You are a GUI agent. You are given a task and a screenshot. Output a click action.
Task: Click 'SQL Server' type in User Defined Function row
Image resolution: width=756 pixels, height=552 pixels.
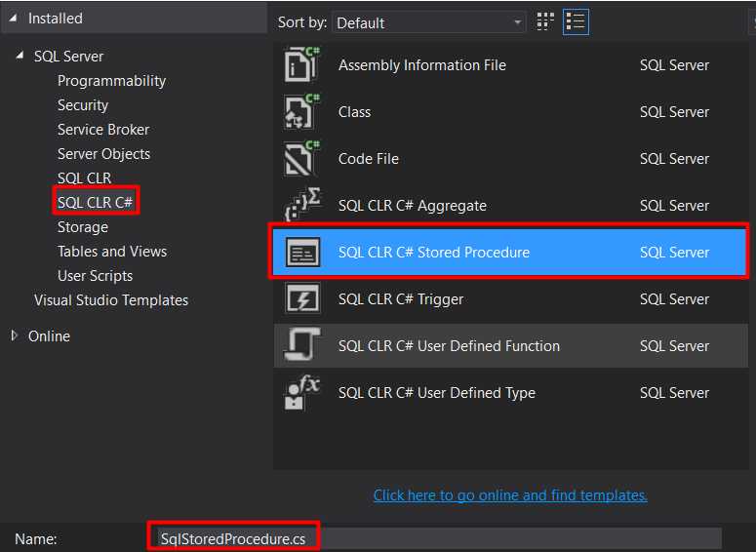674,345
